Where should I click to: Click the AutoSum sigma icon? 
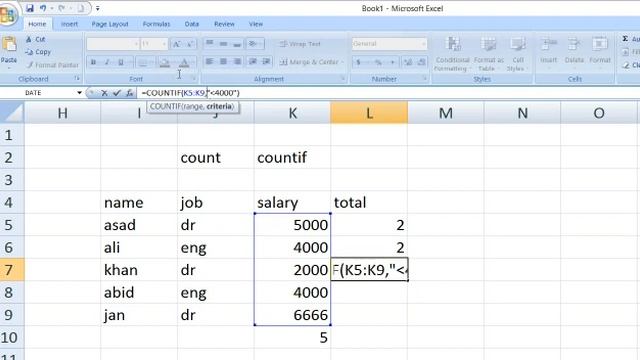click(625, 39)
